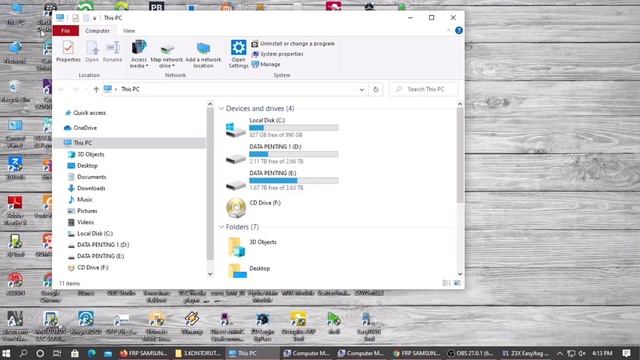Show hidden system tray icons
640x360 pixels.
[560, 353]
